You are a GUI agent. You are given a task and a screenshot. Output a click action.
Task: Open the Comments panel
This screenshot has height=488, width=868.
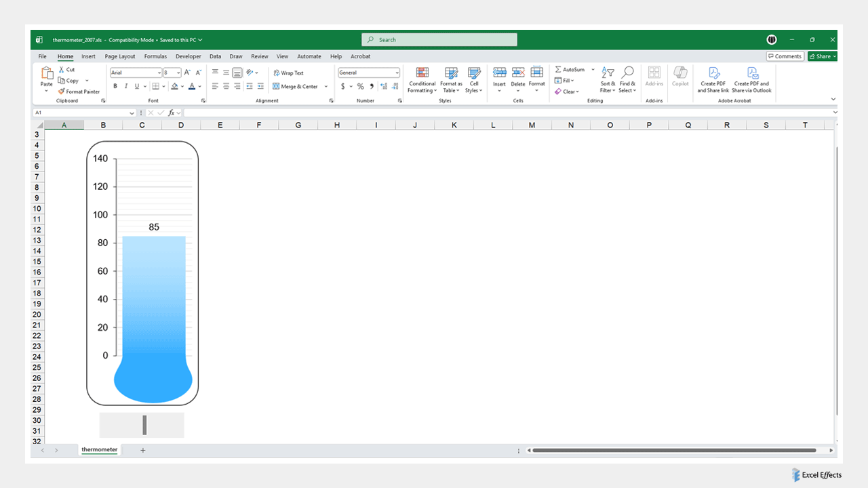785,56
